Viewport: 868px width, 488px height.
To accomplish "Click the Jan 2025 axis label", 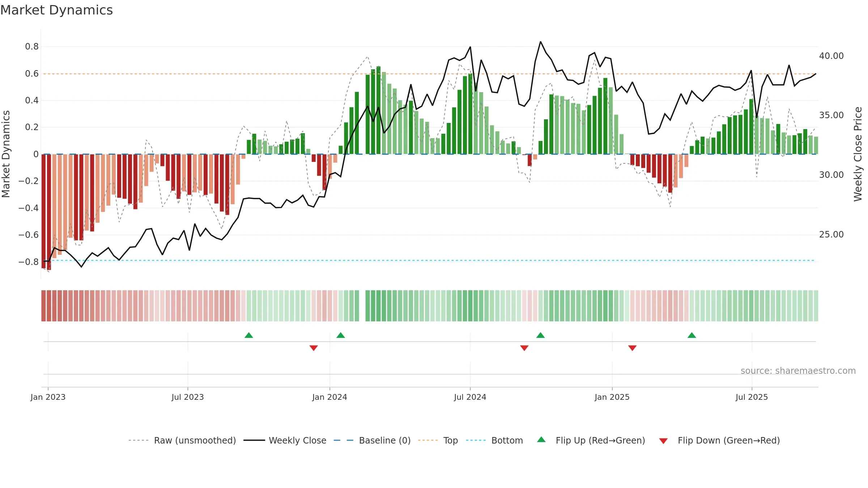I will pos(612,397).
